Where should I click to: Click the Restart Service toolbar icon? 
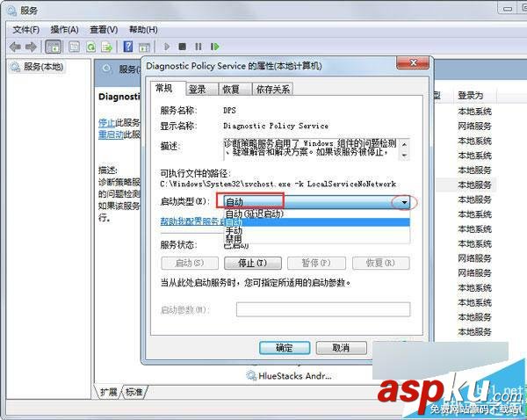pyautogui.click(x=215, y=47)
